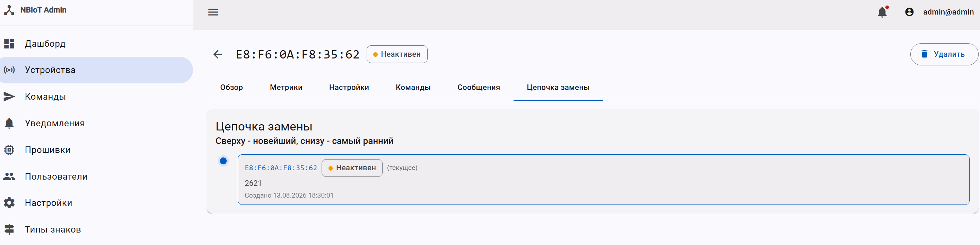Click the NBIoT Admin title text
This screenshot has width=980, height=245.
pos(43,10)
